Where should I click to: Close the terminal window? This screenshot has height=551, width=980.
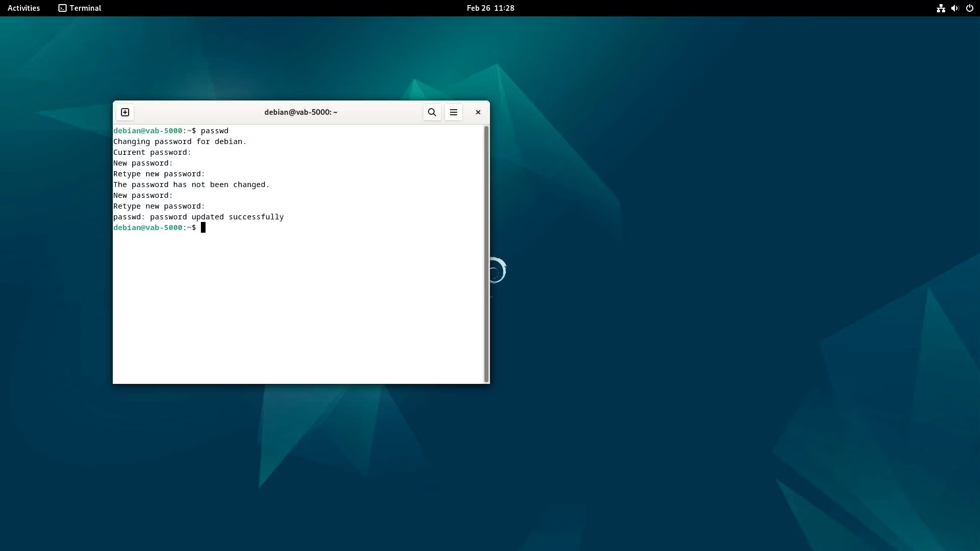point(478,112)
